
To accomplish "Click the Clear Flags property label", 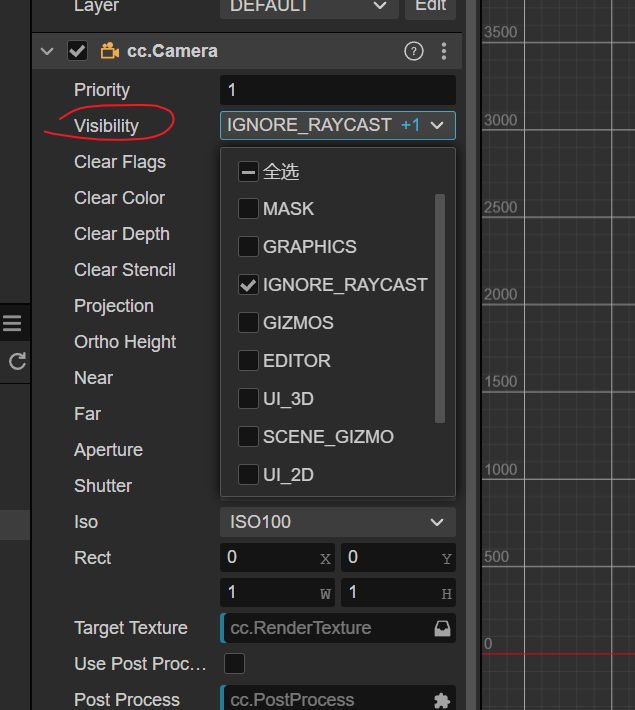I will (x=120, y=162).
